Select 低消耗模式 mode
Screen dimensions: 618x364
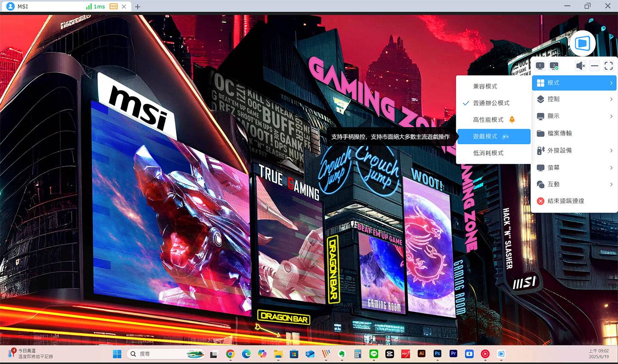click(x=494, y=153)
